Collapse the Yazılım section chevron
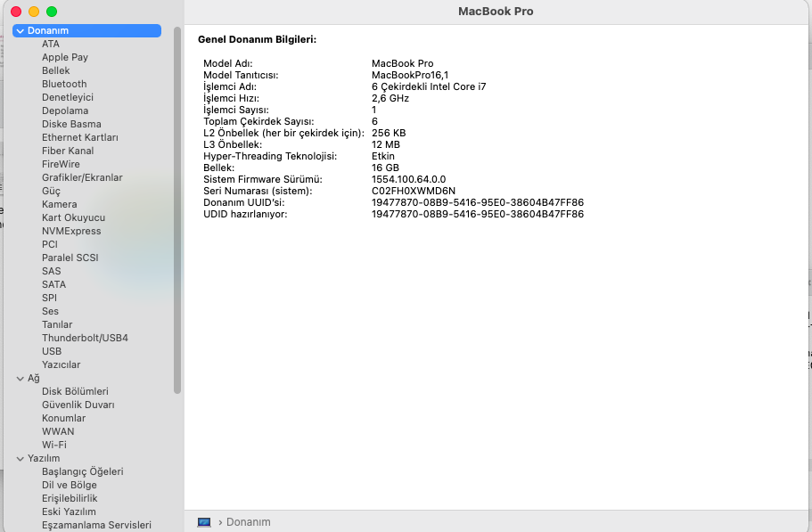Viewport: 812px width, 532px height. coord(21,459)
